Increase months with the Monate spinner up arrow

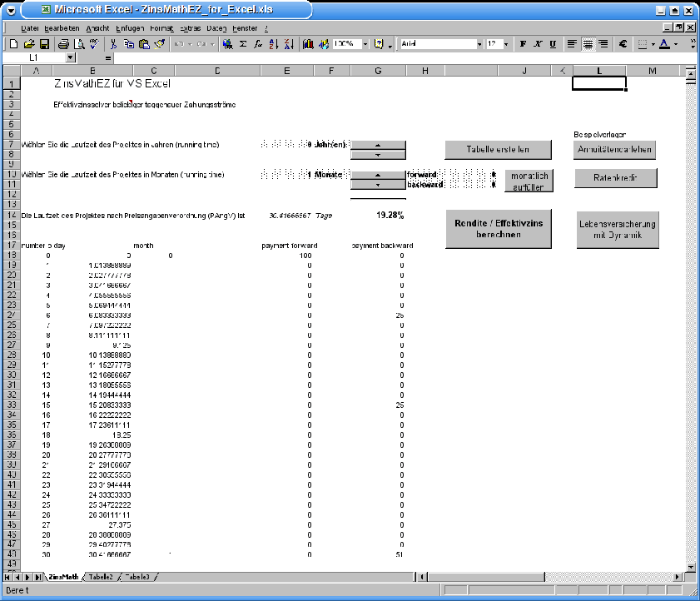[378, 175]
